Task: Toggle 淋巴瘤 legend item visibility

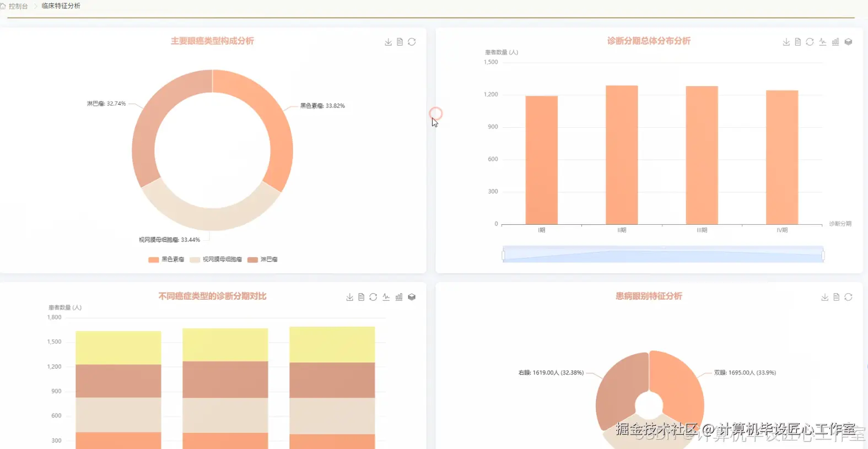Action: point(262,259)
